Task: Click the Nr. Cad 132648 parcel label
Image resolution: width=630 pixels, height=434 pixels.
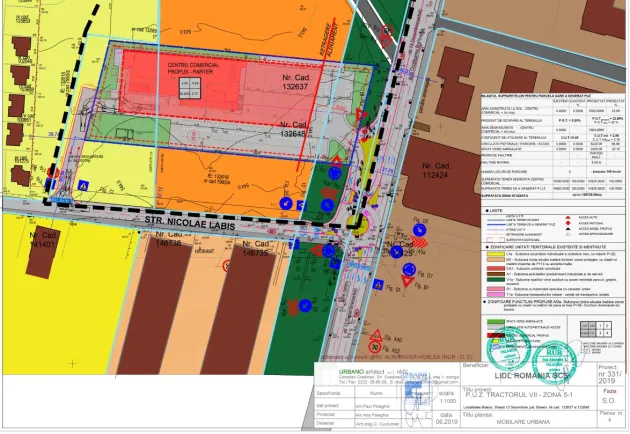Action: tap(294, 129)
